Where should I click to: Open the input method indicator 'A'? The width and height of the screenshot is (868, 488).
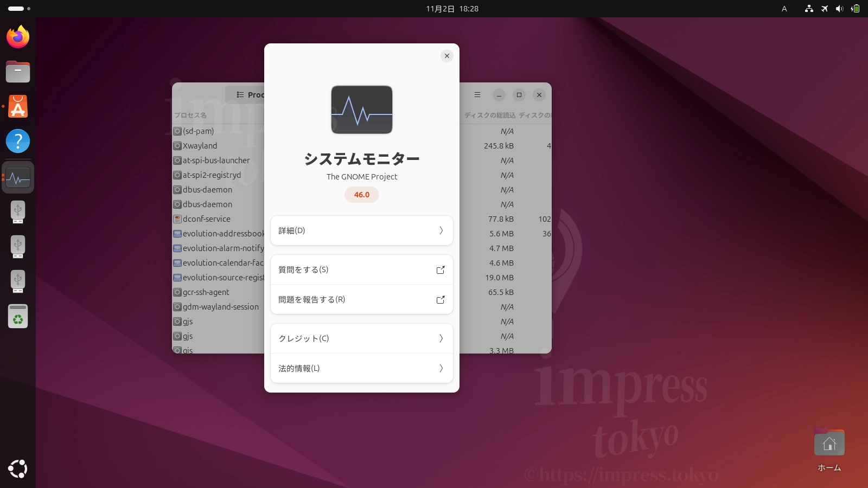(x=784, y=9)
